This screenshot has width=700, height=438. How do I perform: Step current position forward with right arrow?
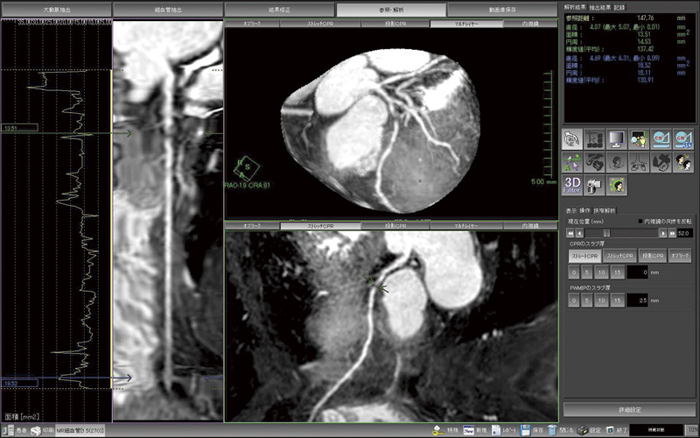pyautogui.click(x=663, y=233)
